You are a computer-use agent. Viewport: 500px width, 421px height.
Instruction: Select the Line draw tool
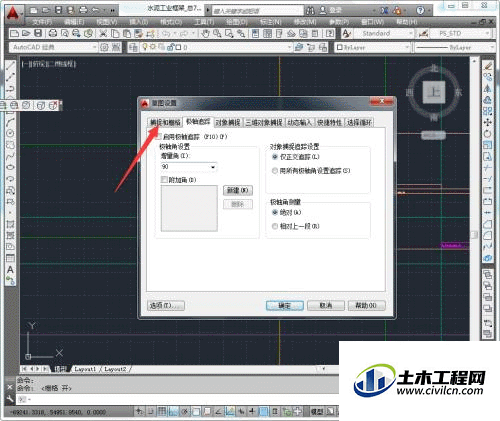coord(10,65)
